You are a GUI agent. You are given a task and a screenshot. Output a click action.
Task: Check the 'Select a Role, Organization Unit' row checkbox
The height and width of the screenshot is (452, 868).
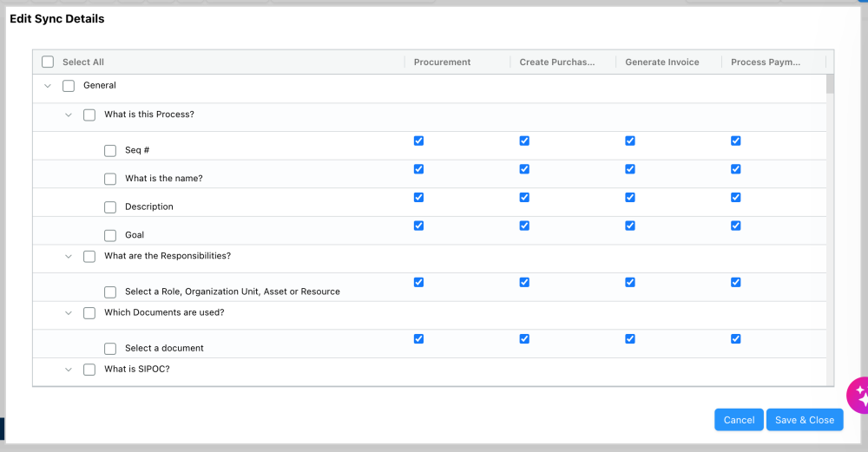[x=110, y=292]
